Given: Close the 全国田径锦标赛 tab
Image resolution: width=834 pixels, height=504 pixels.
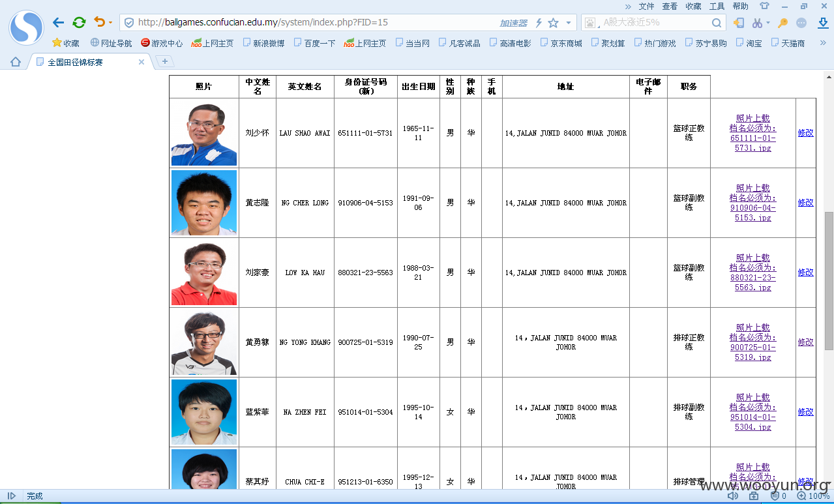Looking at the screenshot, I should [x=141, y=62].
